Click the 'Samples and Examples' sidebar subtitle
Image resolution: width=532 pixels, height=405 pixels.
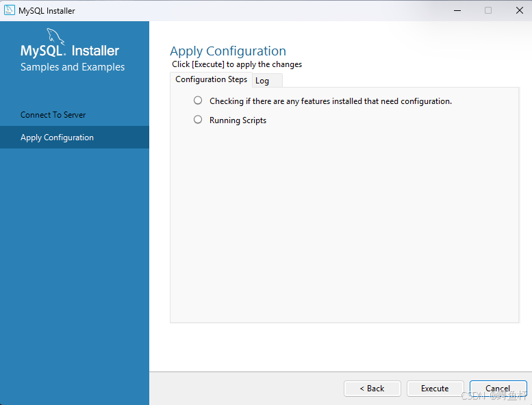[x=73, y=67]
